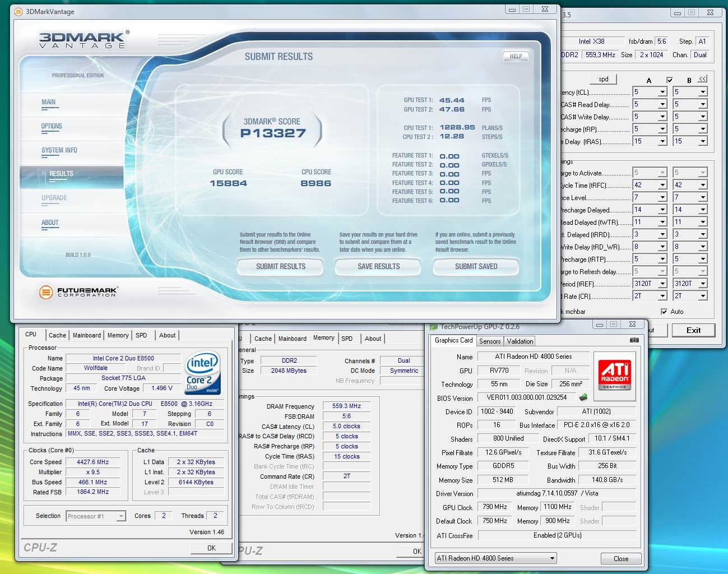Open the About tab in the rear CPU-Z window

click(x=373, y=339)
